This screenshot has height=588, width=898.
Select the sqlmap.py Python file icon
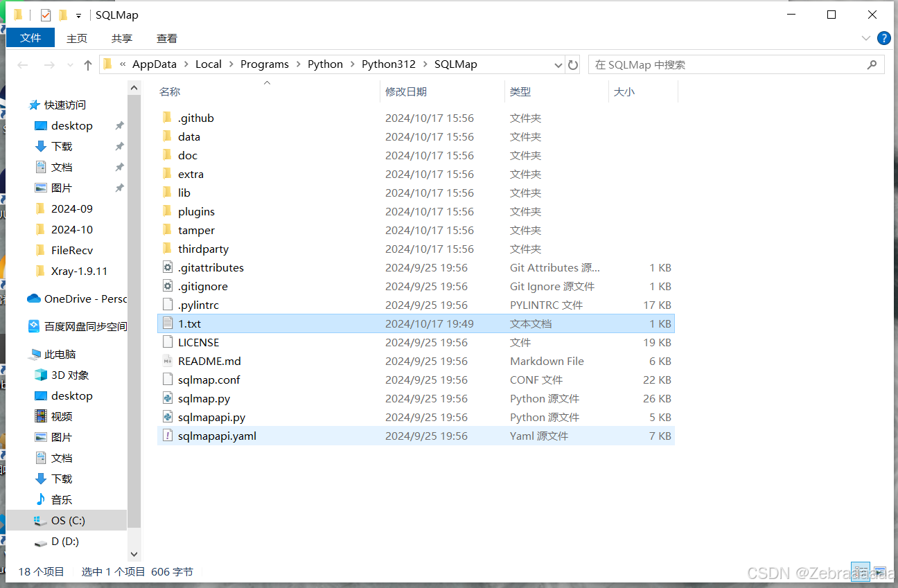point(167,398)
